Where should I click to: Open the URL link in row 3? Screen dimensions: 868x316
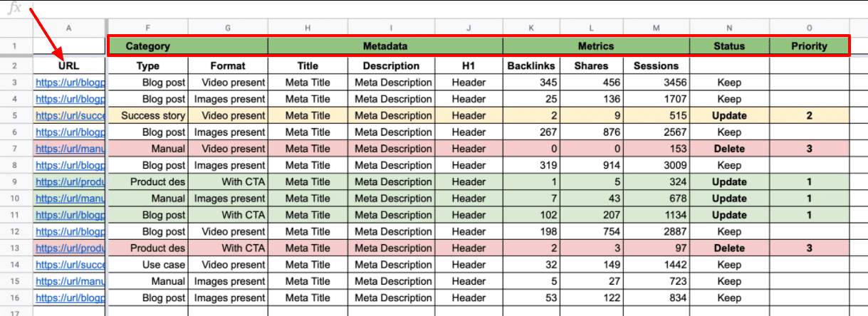click(x=70, y=83)
